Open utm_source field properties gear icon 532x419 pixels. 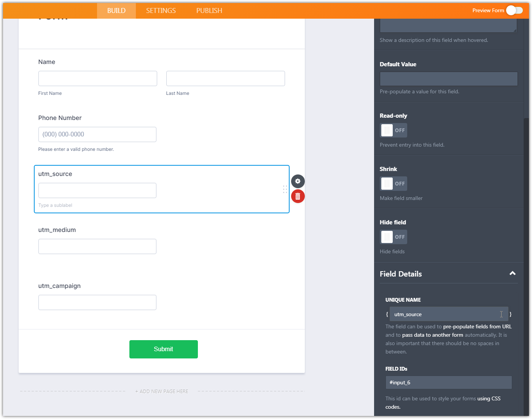(298, 181)
